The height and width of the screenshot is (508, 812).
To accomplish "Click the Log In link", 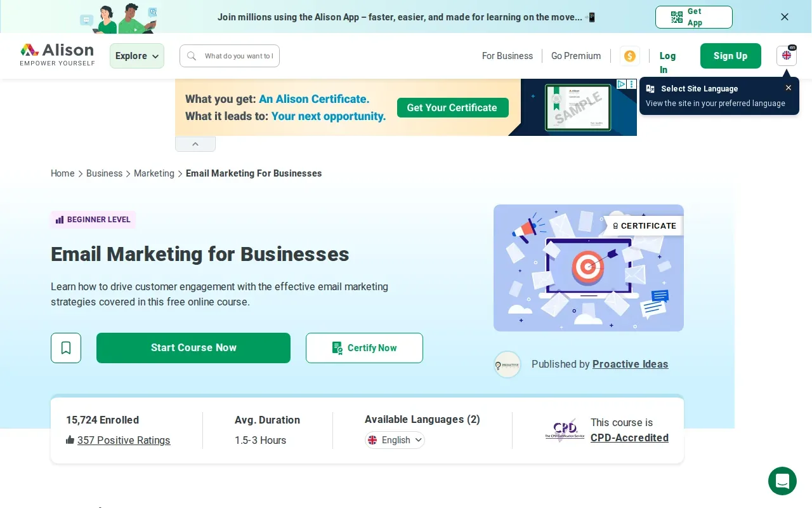I will pos(667,63).
